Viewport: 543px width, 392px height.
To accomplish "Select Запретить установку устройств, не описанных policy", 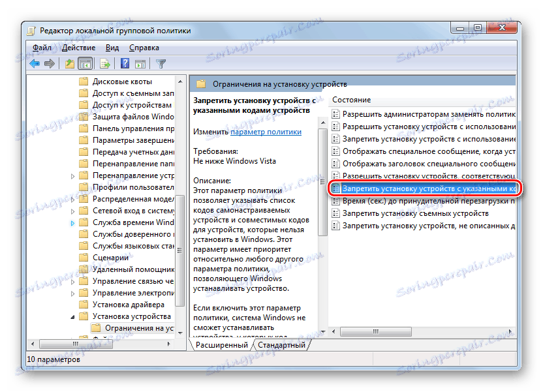I will tap(429, 226).
